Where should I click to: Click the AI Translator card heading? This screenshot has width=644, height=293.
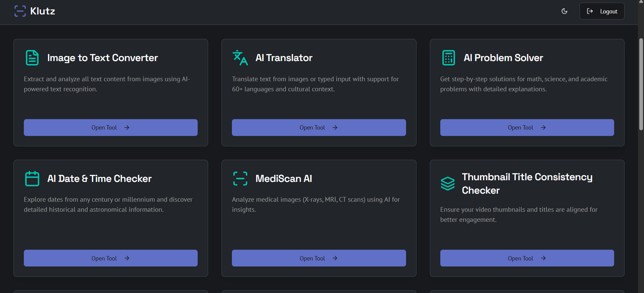tap(284, 58)
